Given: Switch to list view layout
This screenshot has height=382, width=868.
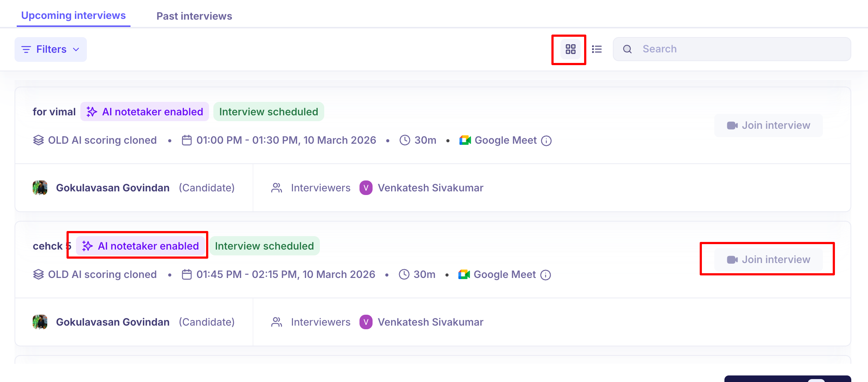Looking at the screenshot, I should [x=597, y=49].
